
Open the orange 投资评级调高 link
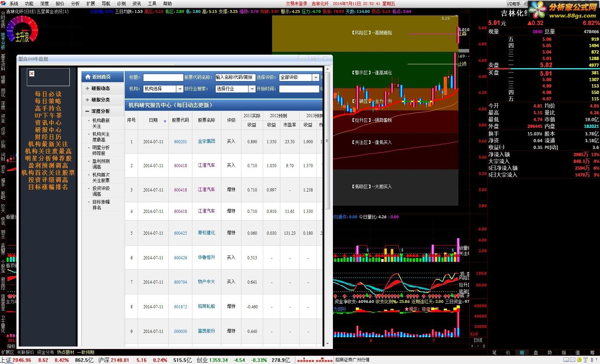(48, 180)
